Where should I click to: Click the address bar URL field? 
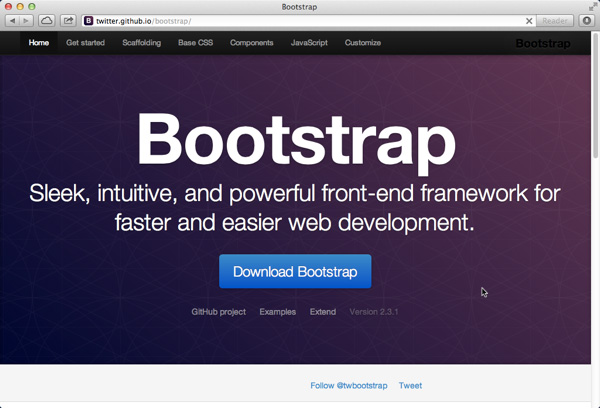click(308, 21)
